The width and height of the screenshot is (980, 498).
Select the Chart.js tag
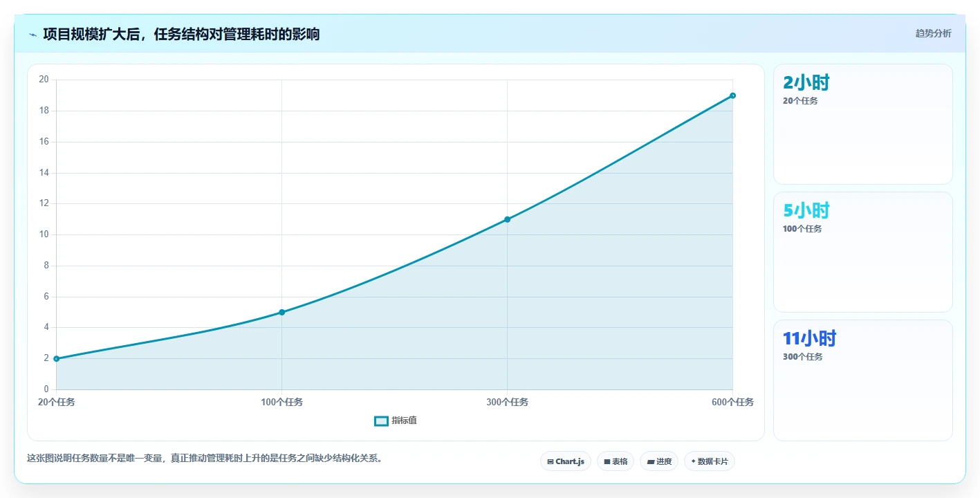565,461
